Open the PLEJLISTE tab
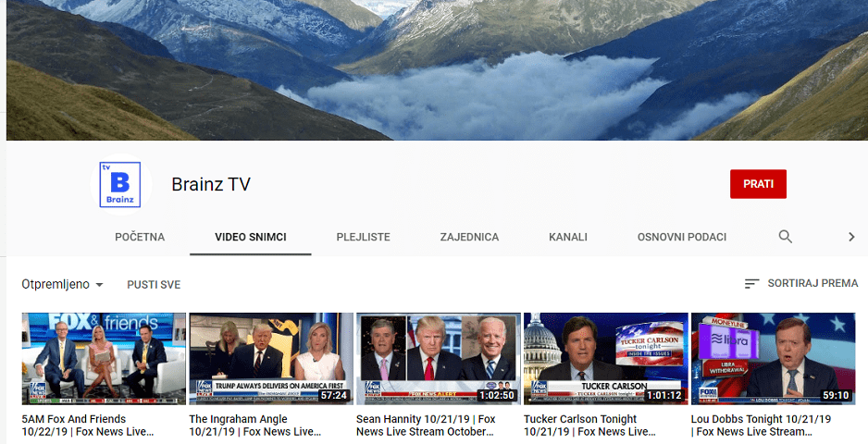The image size is (868, 444). point(363,237)
